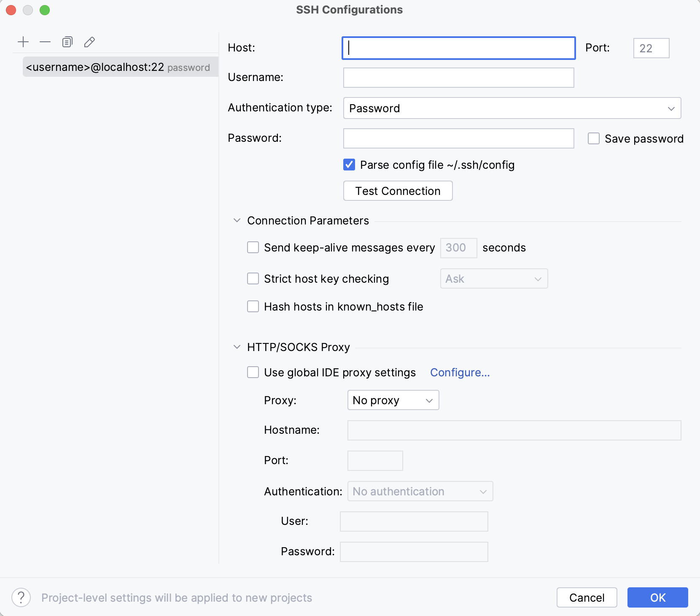
Task: Open the Authentication type dropdown
Action: [512, 108]
